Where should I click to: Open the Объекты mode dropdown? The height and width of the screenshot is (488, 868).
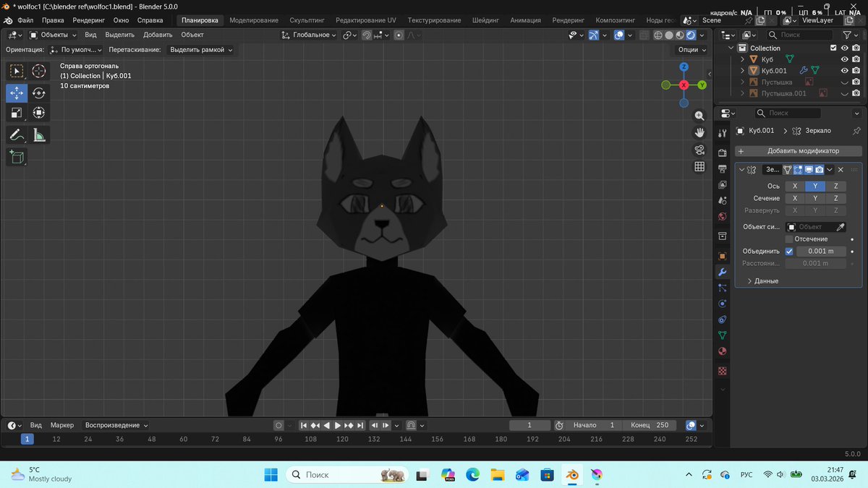tap(54, 35)
